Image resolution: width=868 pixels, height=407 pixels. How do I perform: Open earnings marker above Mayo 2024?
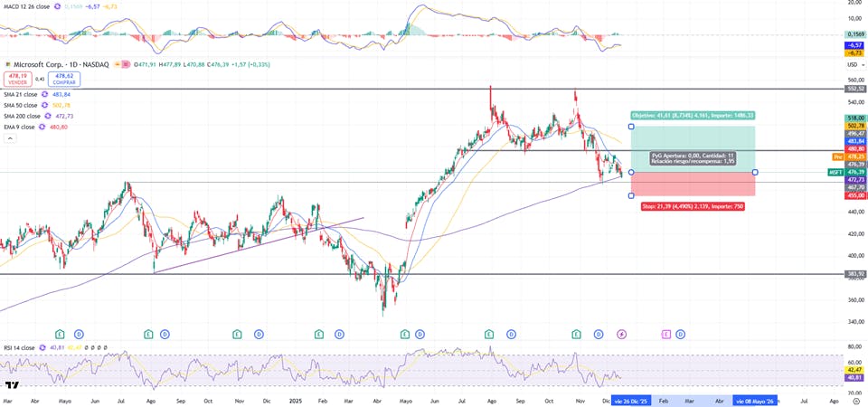[60, 334]
